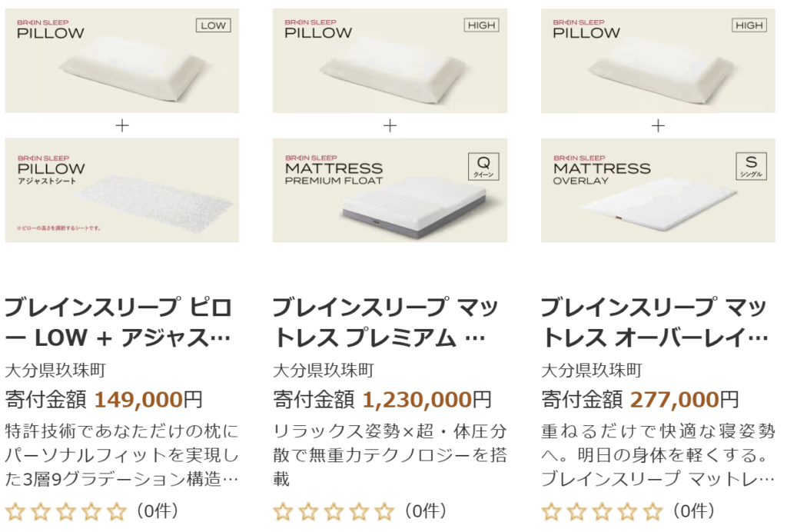Click the star rating under the 277,000円 item
Screen dimensions: 787x532
pos(602,511)
